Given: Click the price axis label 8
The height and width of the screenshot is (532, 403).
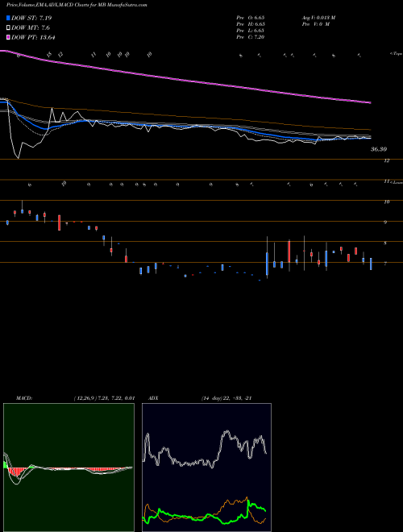Looking at the screenshot, I should pyautogui.click(x=385, y=243).
